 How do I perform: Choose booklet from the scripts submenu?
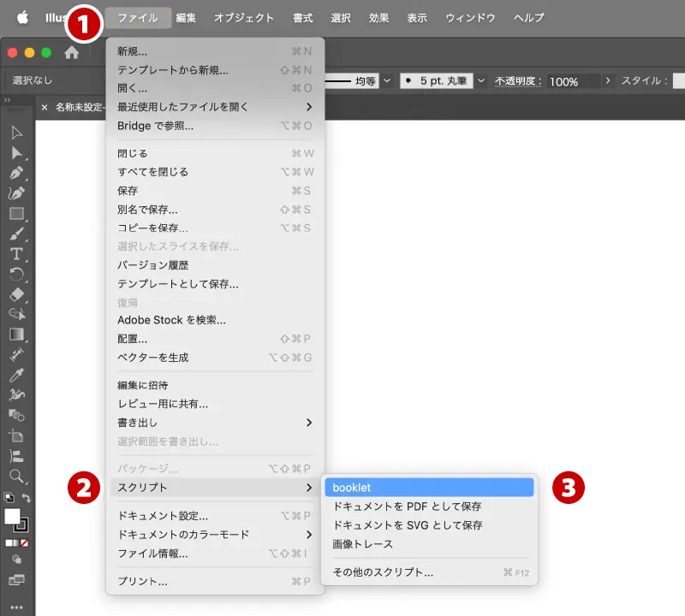(x=428, y=488)
